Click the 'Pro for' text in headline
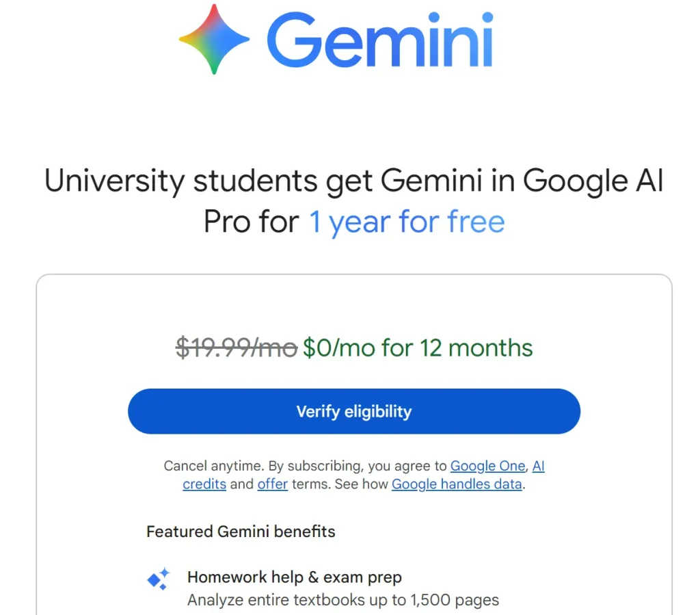Viewport: 700px width, 615px height. pyautogui.click(x=252, y=222)
